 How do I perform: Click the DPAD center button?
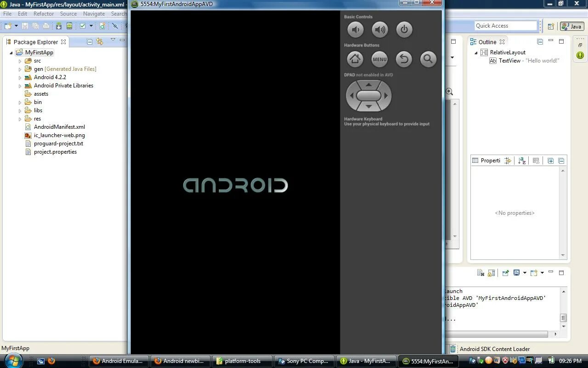(369, 96)
